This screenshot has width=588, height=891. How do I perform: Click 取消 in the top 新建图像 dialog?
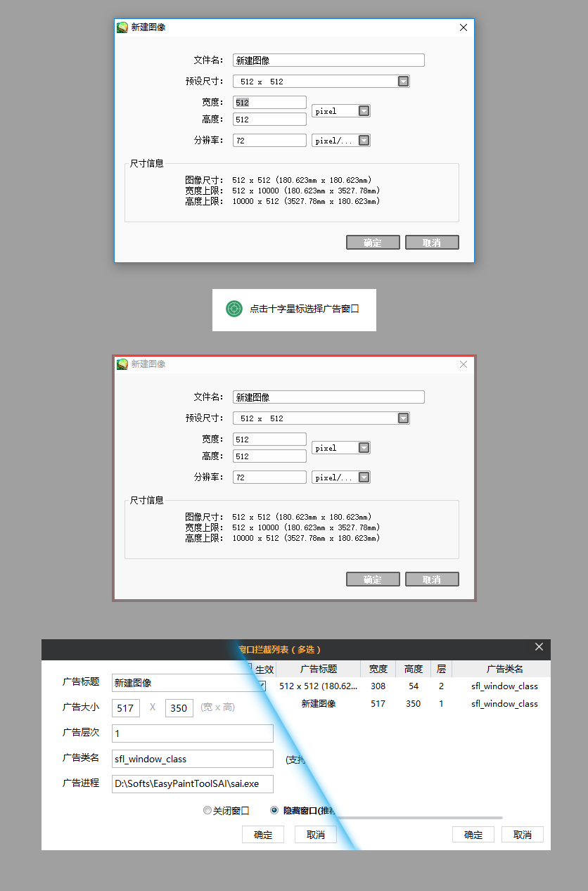(432, 242)
